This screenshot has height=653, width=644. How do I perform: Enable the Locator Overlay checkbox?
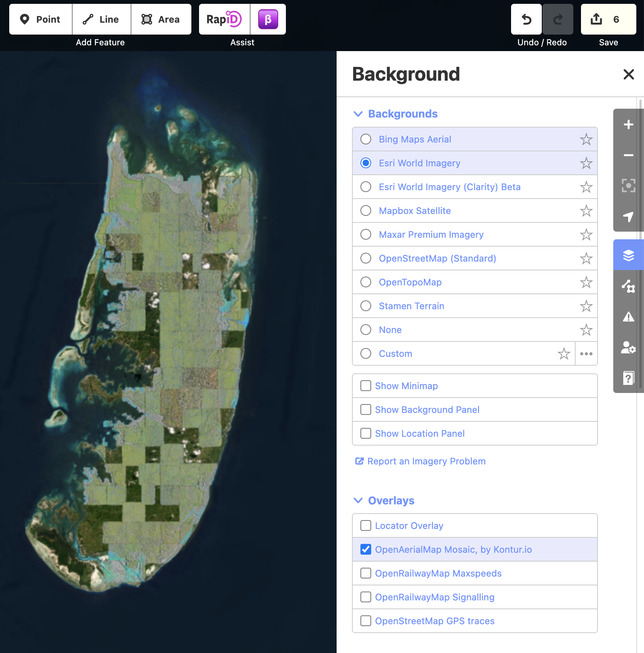(x=366, y=525)
